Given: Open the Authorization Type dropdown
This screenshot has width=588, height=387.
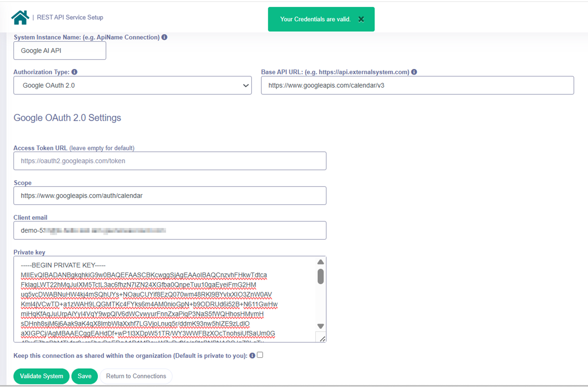Looking at the screenshot, I should 132,85.
